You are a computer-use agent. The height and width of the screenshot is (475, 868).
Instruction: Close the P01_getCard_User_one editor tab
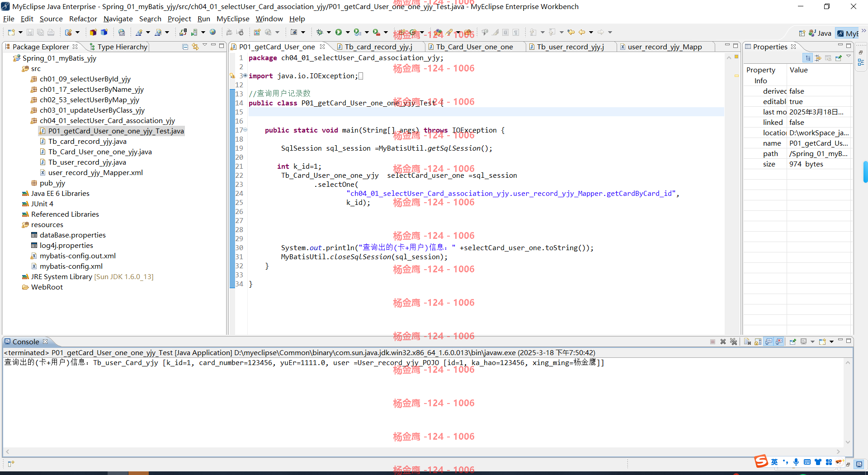(x=322, y=47)
